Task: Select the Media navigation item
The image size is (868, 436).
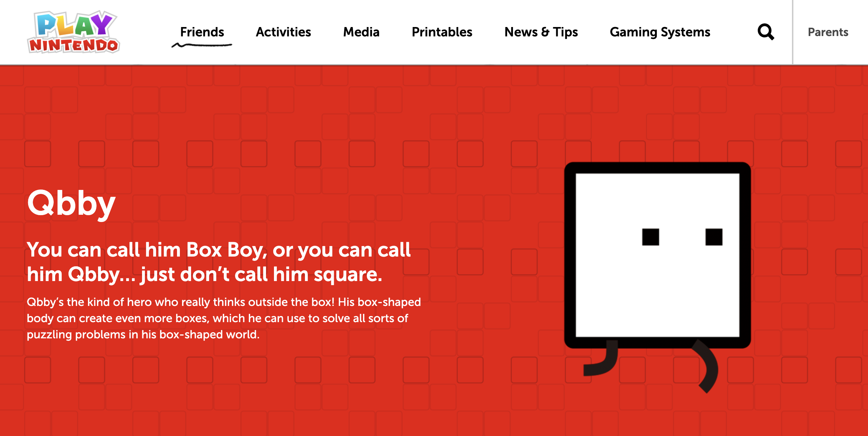Action: (361, 32)
